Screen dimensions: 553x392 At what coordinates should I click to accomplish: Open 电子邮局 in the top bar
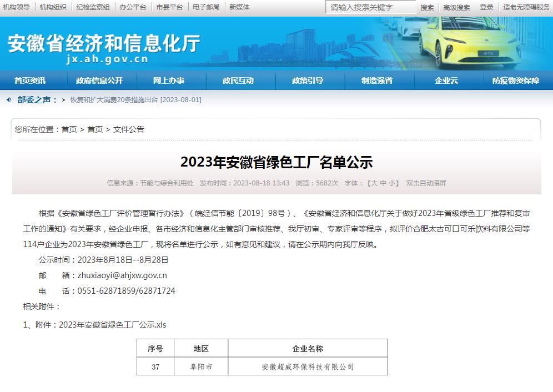pos(206,7)
